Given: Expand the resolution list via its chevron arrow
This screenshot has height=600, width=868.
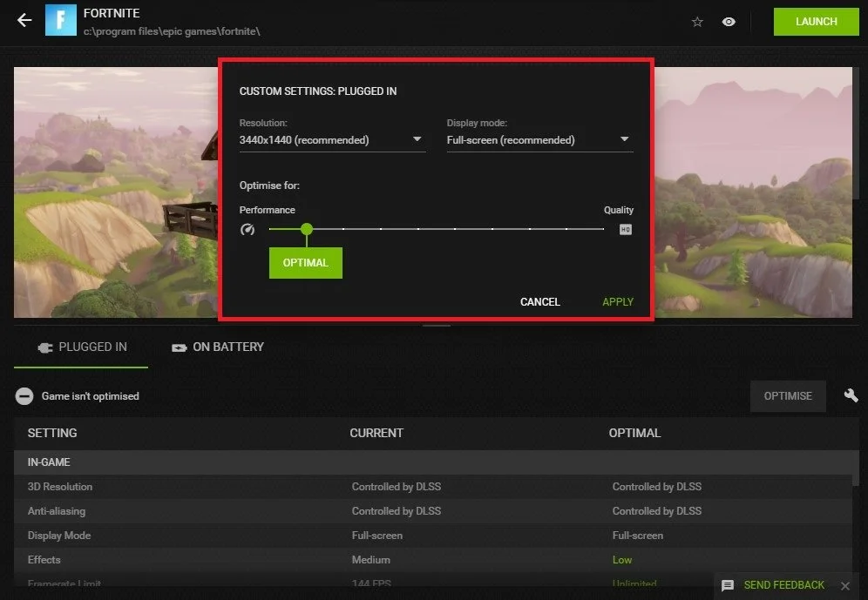Looking at the screenshot, I should 417,138.
